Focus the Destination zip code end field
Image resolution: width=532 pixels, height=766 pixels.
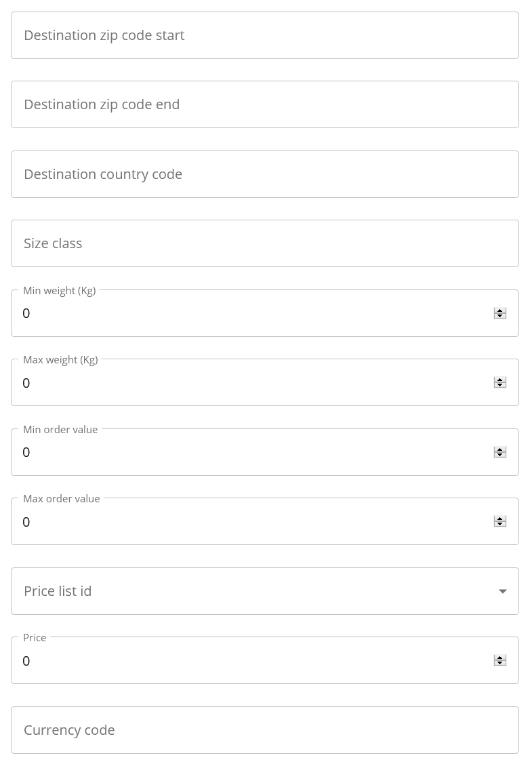(x=264, y=104)
